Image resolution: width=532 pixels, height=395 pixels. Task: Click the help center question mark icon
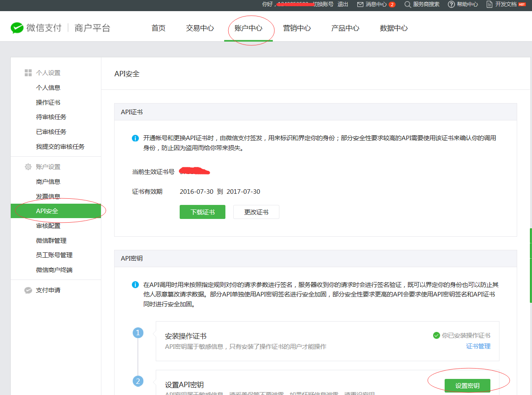[x=451, y=5]
